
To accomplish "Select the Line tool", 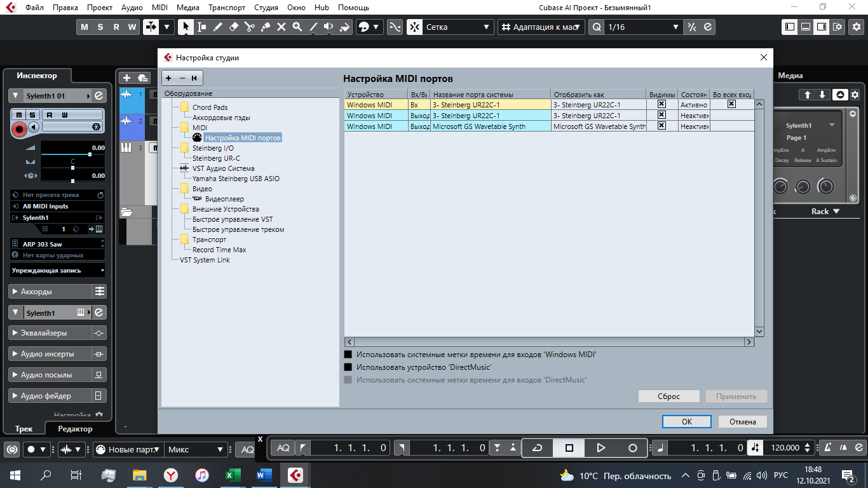I will tap(313, 27).
